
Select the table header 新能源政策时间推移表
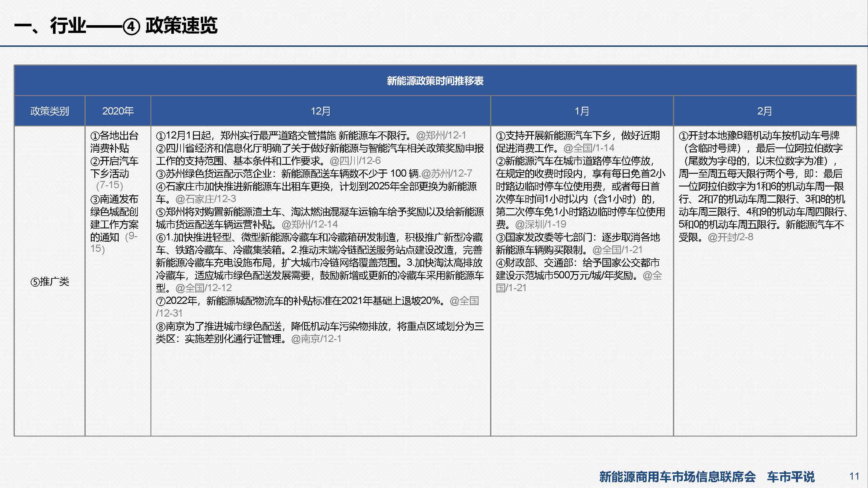coord(435,81)
